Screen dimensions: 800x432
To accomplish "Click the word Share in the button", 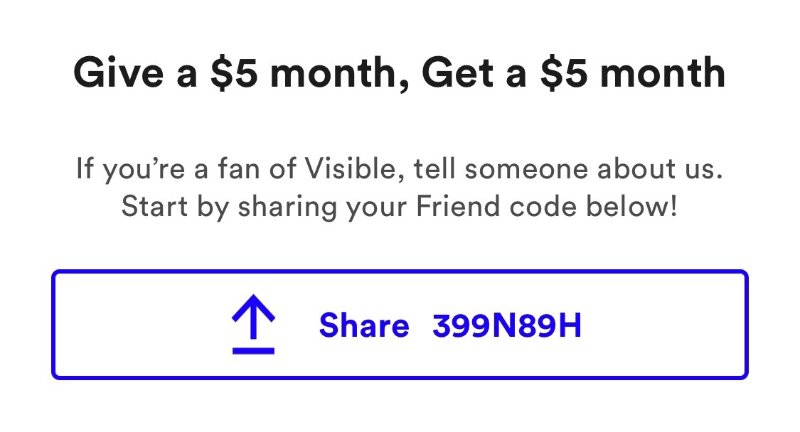I will [364, 325].
